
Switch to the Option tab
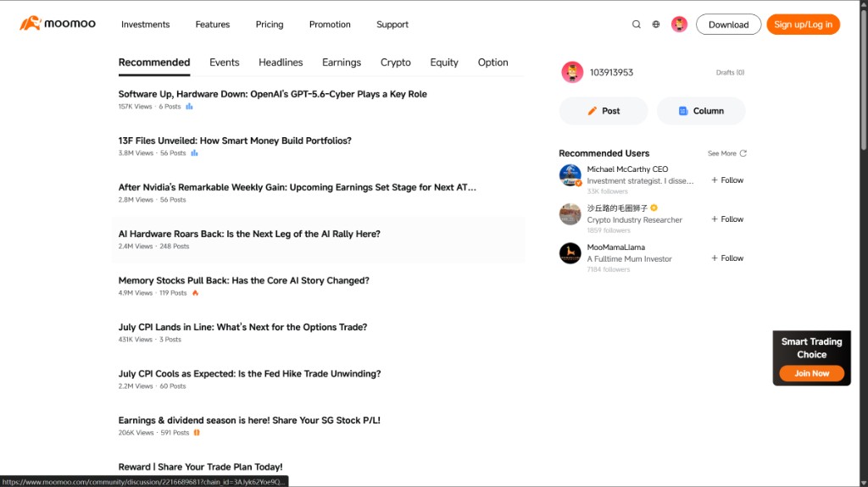[x=492, y=63]
